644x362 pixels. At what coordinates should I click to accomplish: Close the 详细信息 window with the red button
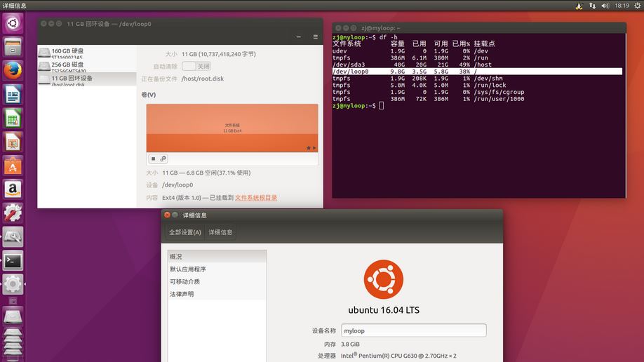(167, 215)
